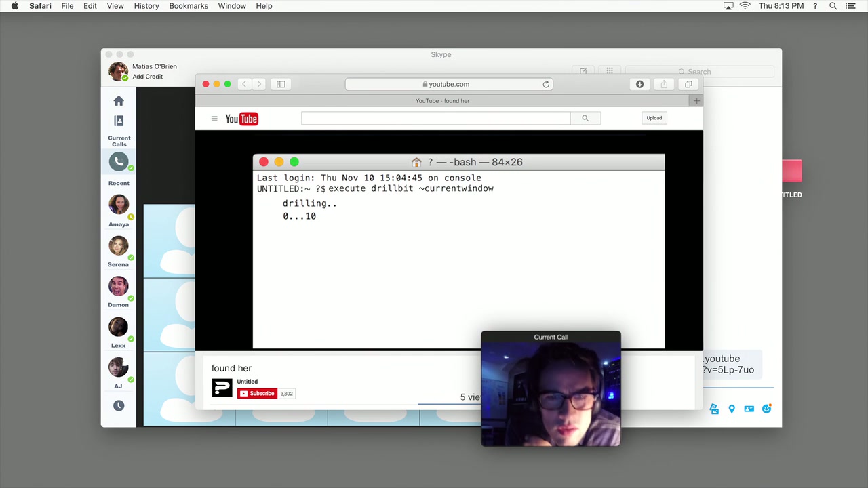Click Safari address bar youtube.com
Image resolution: width=868 pixels, height=488 pixels.
(449, 84)
